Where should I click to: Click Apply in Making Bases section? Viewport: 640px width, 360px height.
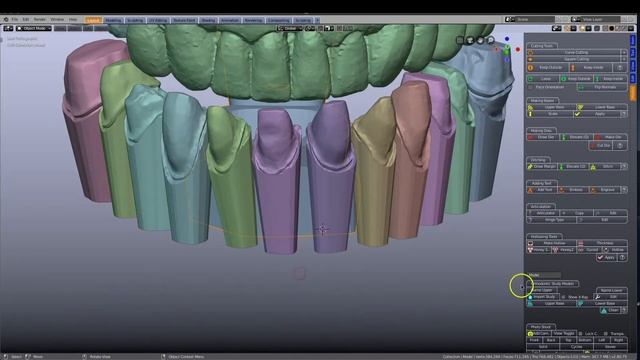597,114
